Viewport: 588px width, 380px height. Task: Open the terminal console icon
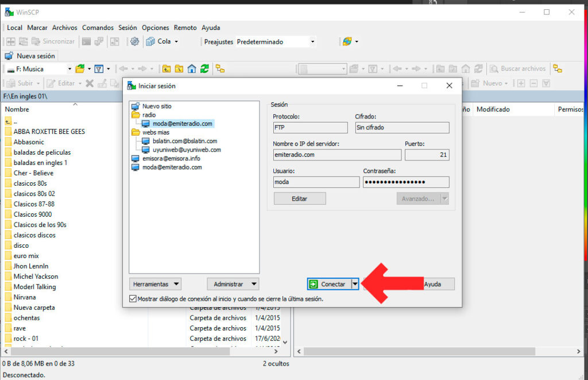click(86, 41)
